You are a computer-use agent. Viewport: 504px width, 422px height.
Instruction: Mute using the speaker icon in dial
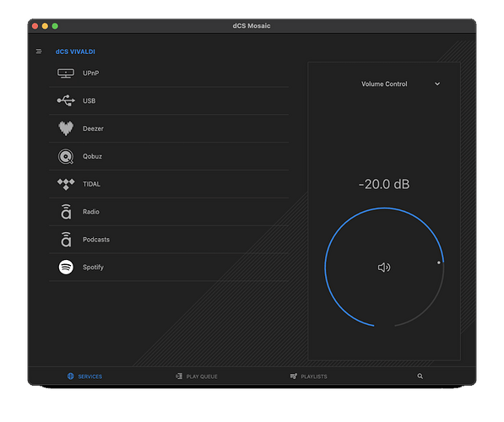pyautogui.click(x=384, y=268)
